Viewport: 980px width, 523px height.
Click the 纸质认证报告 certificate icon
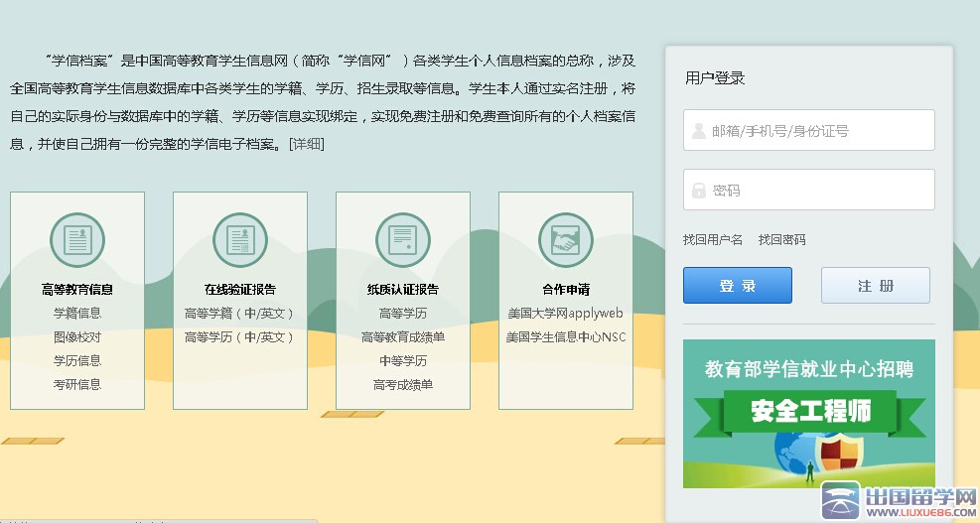coord(402,240)
